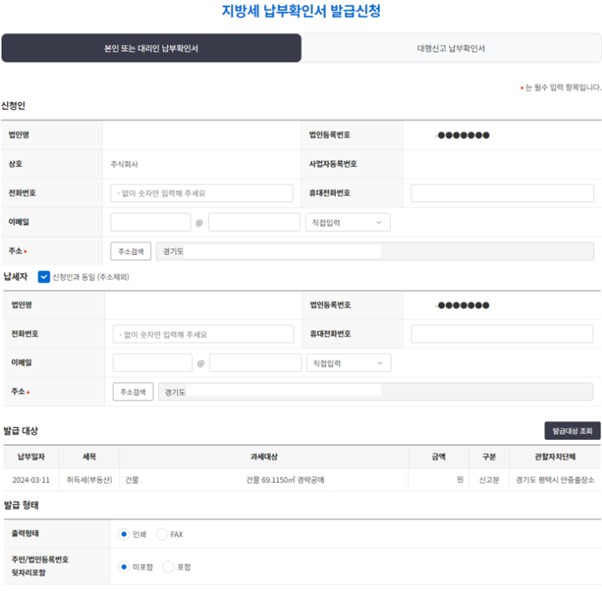Focus the 납세자 전화번호 input field
602x591 pixels.
(x=203, y=334)
